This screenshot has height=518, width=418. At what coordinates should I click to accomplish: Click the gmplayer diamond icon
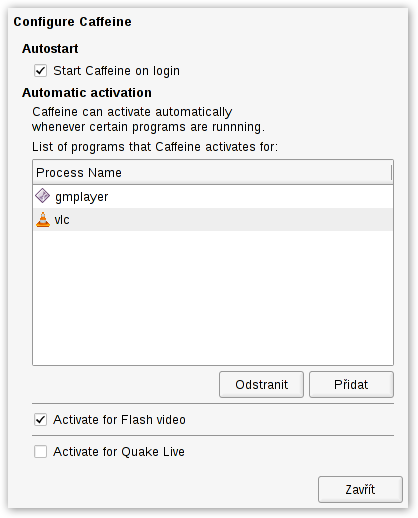42,196
